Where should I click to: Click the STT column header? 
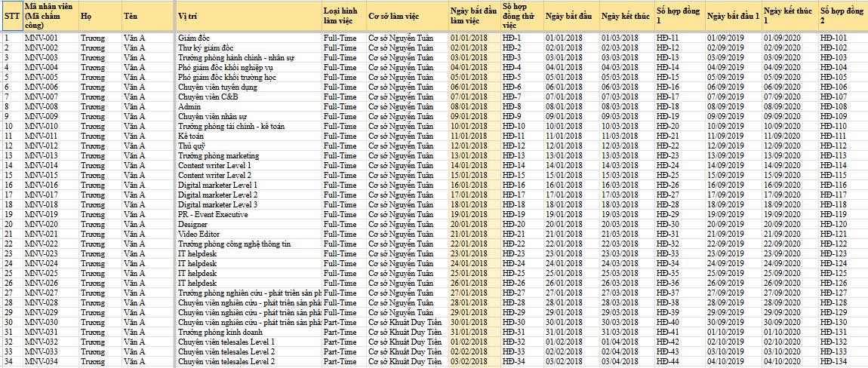click(x=12, y=16)
